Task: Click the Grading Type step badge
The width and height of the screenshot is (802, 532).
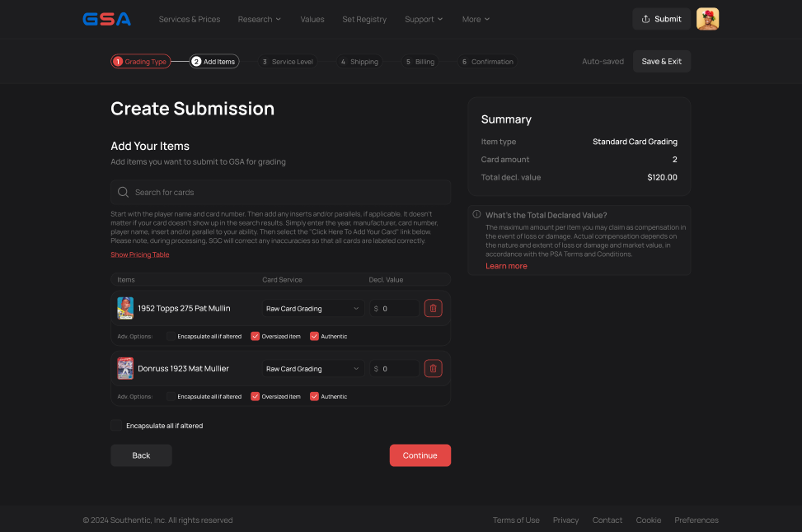Action: pyautogui.click(x=117, y=61)
